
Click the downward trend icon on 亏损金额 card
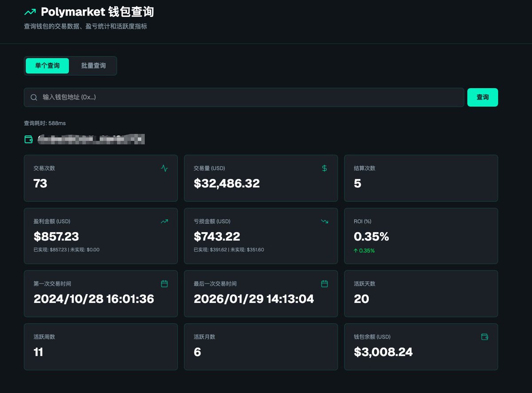click(x=325, y=222)
